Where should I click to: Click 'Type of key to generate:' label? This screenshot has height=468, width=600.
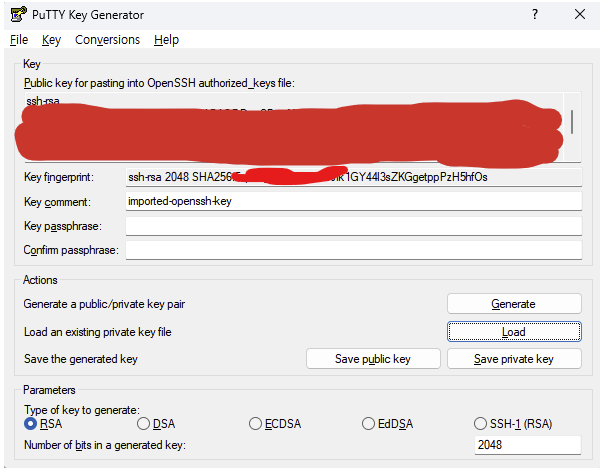coord(82,410)
